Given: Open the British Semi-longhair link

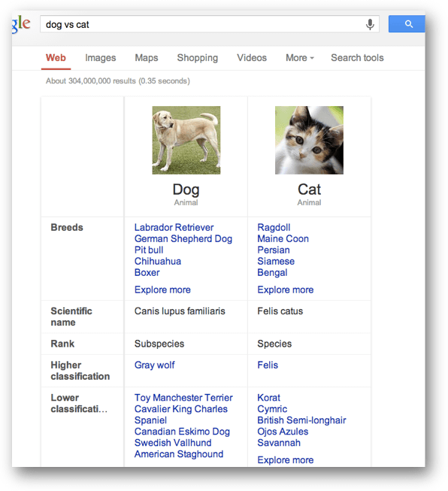Looking at the screenshot, I should pos(301,420).
